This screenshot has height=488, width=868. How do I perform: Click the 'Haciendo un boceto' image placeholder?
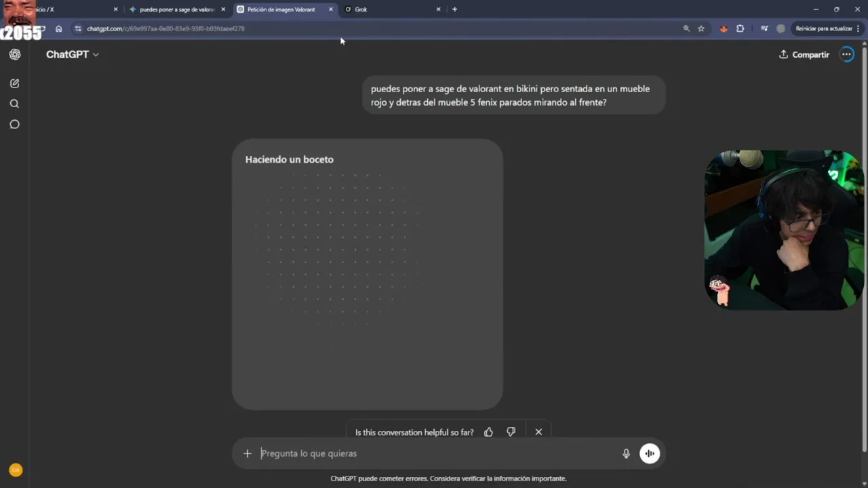367,274
